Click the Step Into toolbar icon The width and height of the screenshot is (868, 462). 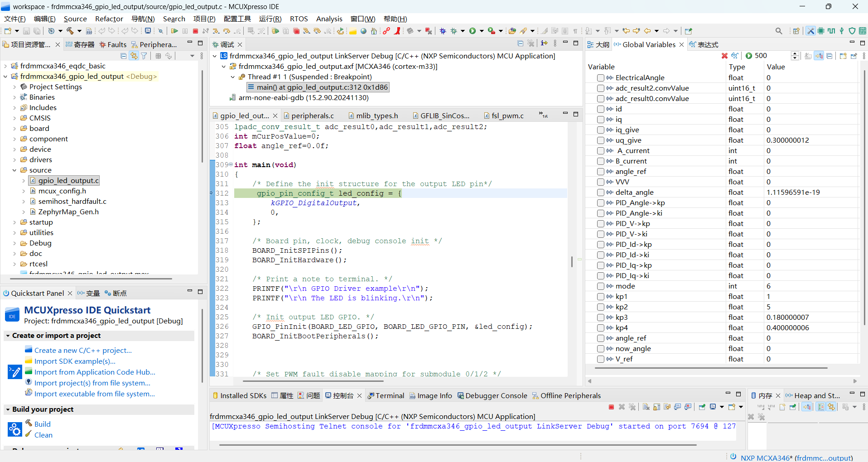[x=216, y=31]
